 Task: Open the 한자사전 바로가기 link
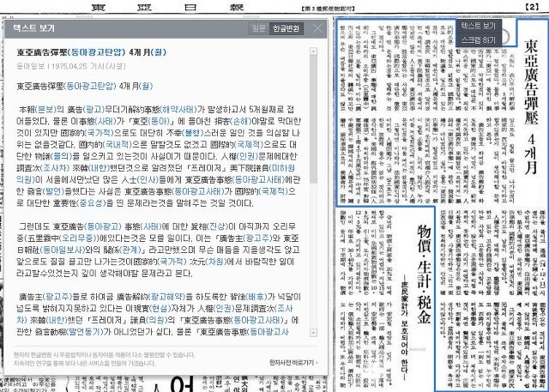point(293,363)
